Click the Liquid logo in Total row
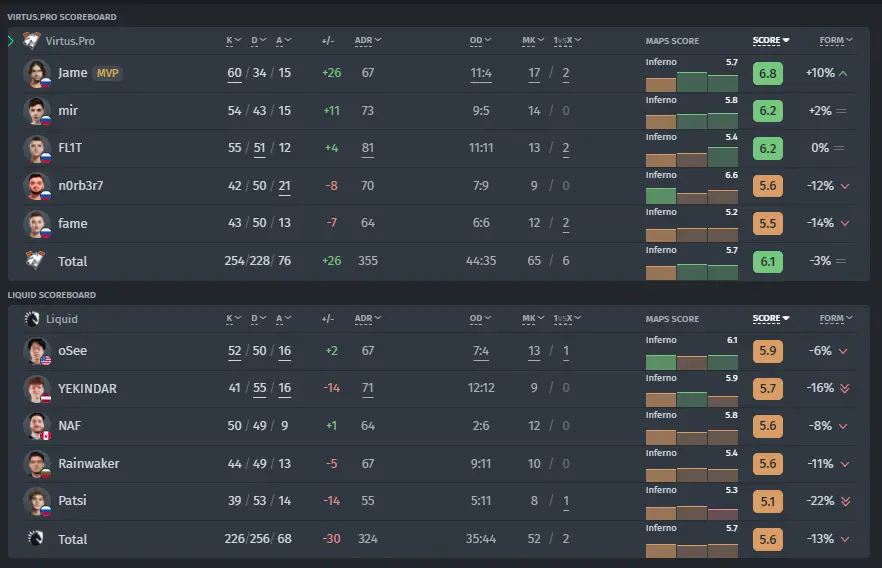The image size is (882, 568). coord(35,538)
